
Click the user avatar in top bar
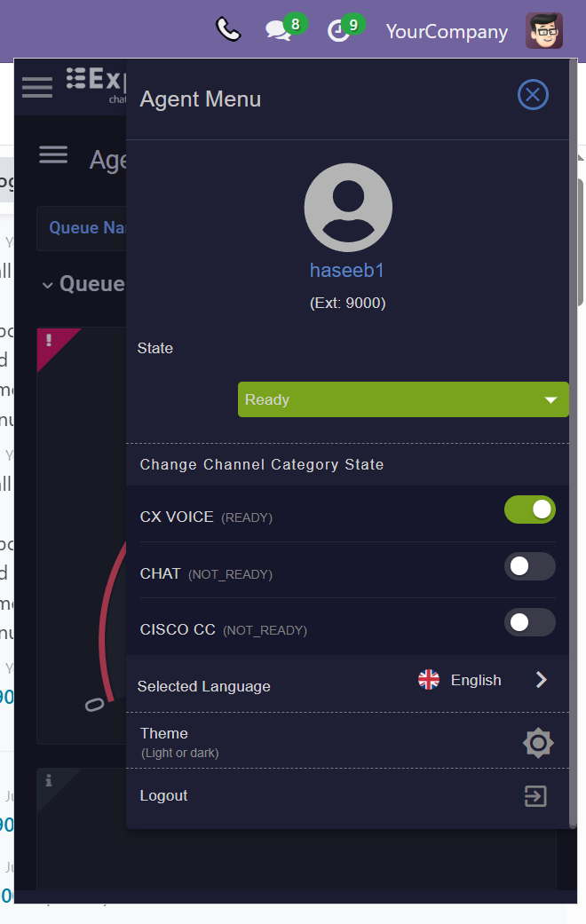(x=544, y=31)
